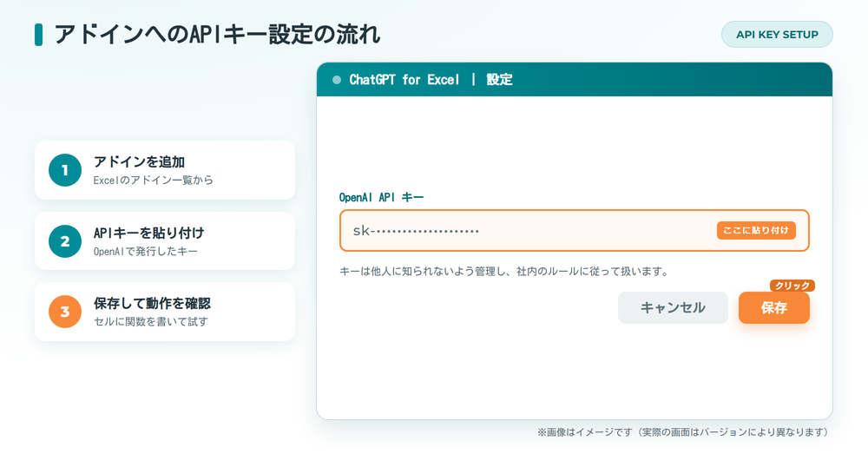Click the API KEY SETUP pill badge
The width and height of the screenshot is (868, 454).
(777, 35)
